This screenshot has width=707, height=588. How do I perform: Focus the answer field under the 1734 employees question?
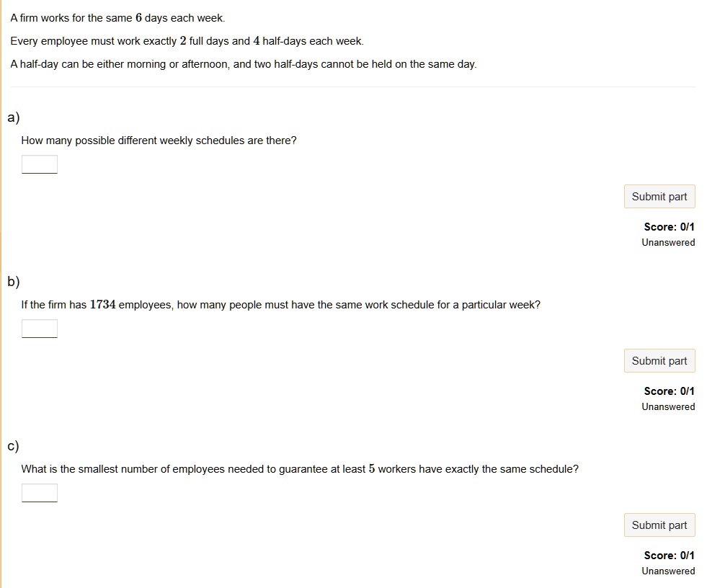click(40, 329)
